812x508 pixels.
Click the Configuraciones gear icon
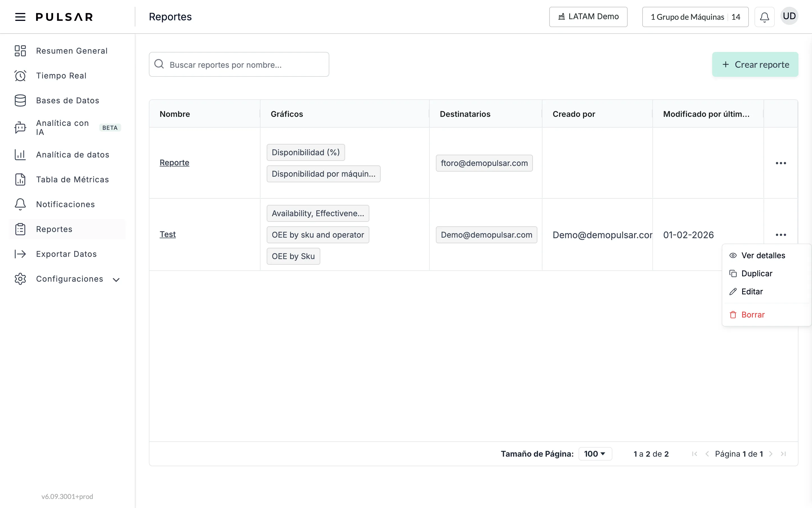point(20,279)
